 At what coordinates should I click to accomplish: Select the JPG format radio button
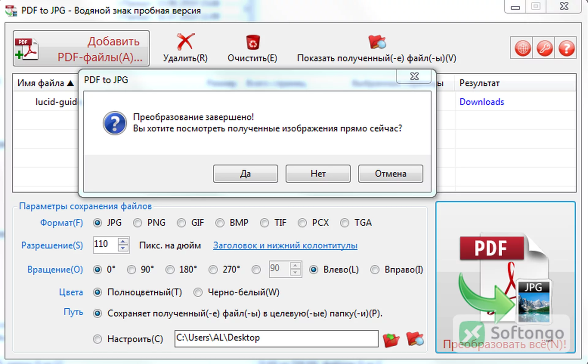point(97,223)
